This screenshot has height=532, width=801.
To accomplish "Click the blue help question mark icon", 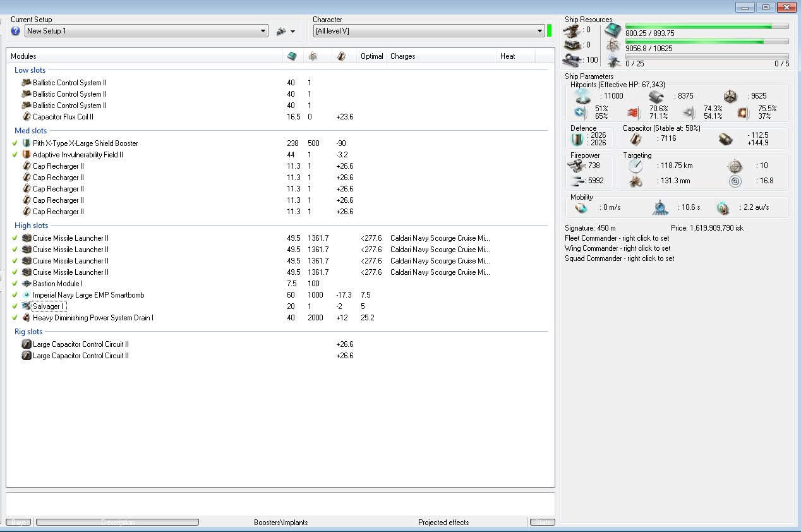I will coord(16,31).
